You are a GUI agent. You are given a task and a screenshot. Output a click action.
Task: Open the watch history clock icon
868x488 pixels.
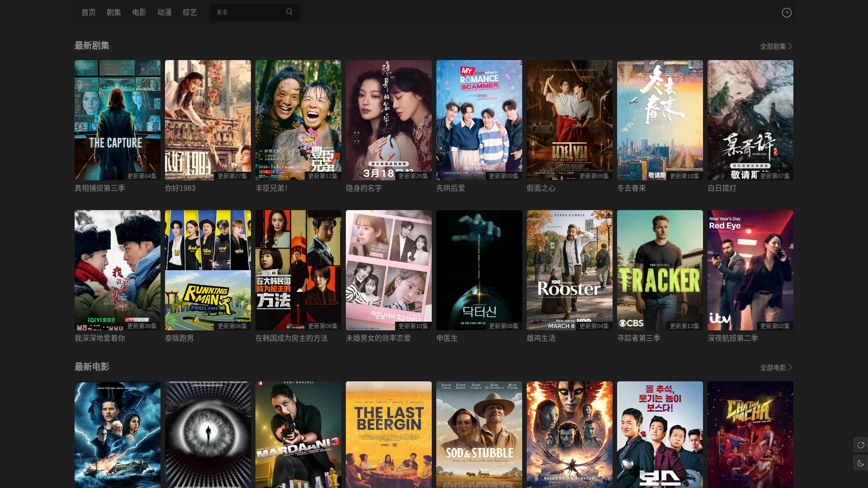787,13
